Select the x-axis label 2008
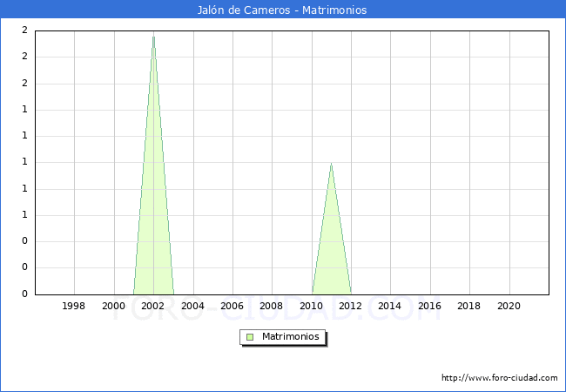The image size is (566, 392). pyautogui.click(x=271, y=306)
